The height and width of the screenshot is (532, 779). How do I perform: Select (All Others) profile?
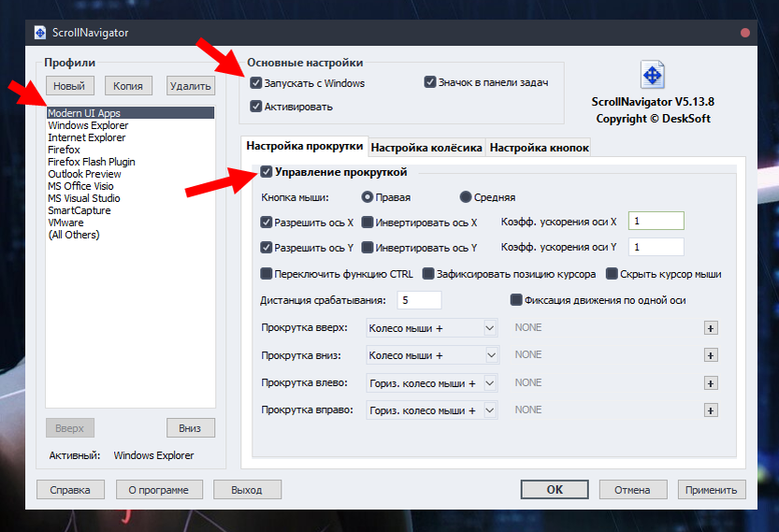130,235
